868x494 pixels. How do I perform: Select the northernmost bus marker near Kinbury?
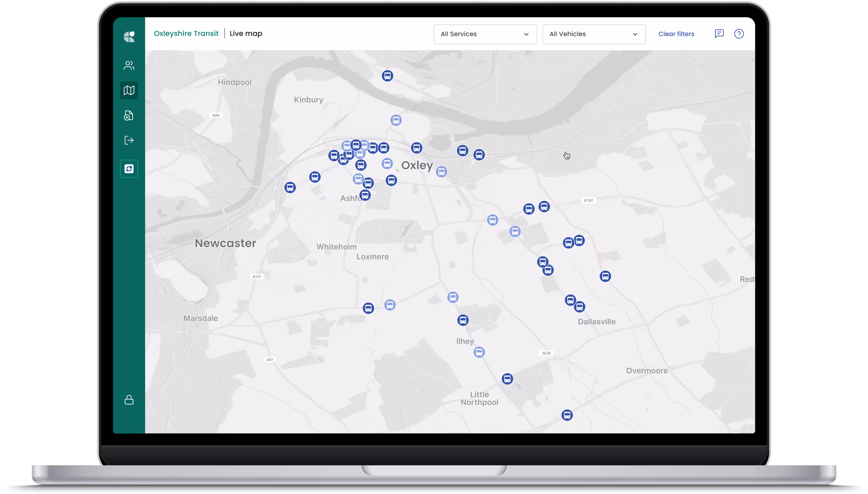pos(387,76)
